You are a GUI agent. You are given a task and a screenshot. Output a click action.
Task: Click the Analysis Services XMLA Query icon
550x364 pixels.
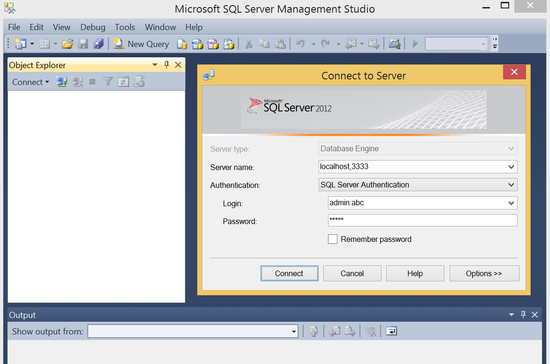229,44
